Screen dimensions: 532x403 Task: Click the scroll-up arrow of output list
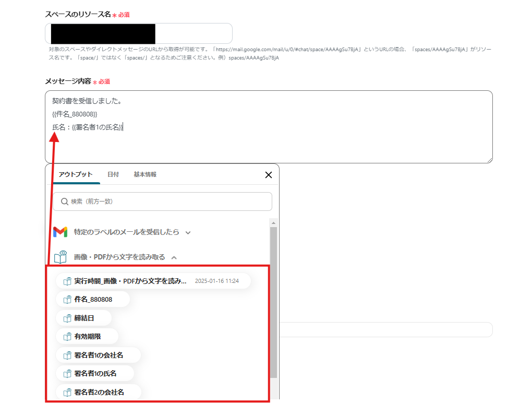273,223
